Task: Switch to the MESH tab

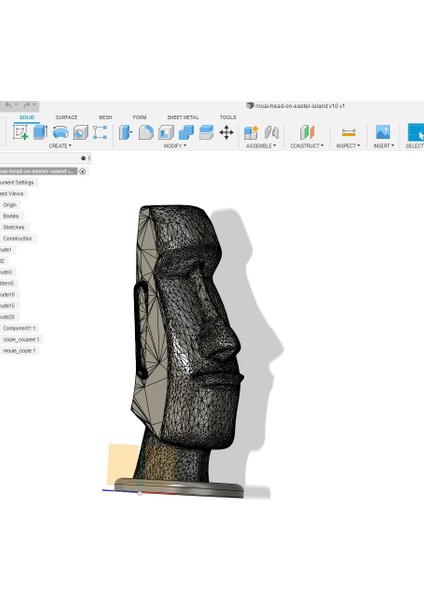Action: (x=106, y=117)
